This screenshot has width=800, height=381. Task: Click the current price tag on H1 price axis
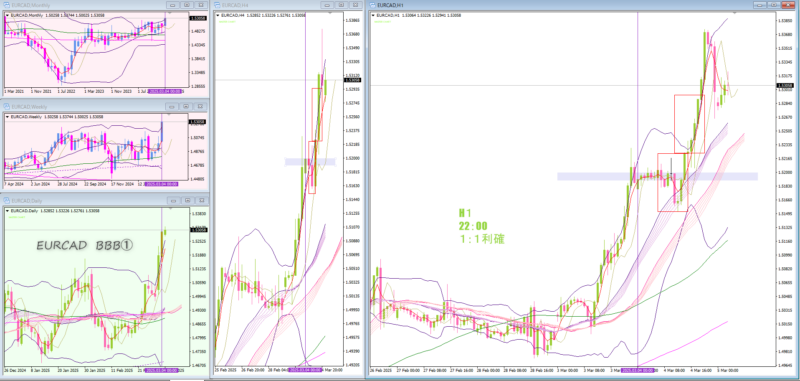pos(784,85)
